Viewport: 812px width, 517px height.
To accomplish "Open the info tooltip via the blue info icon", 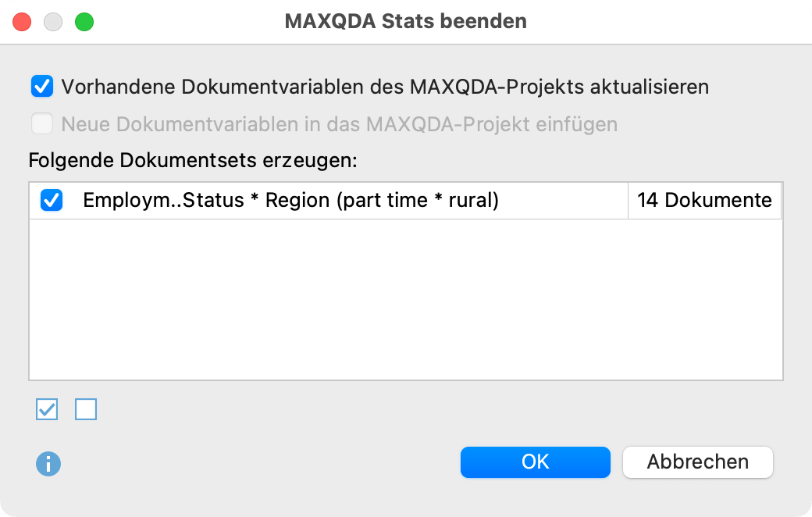I will [x=48, y=463].
